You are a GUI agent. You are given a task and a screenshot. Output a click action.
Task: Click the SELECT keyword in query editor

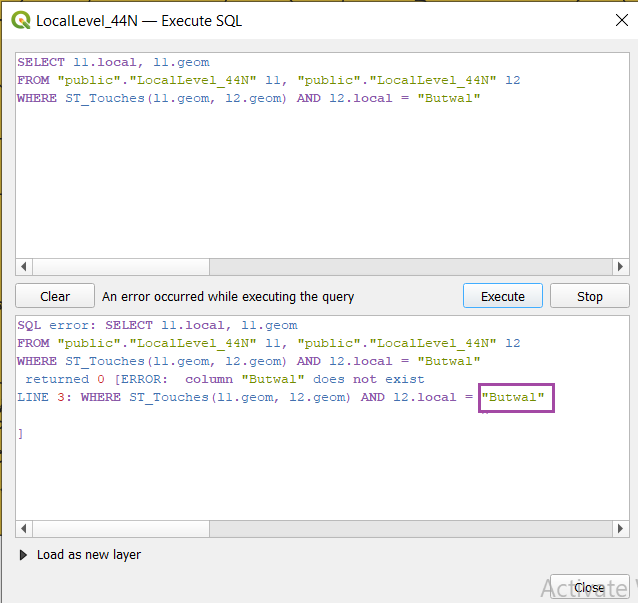[41, 62]
